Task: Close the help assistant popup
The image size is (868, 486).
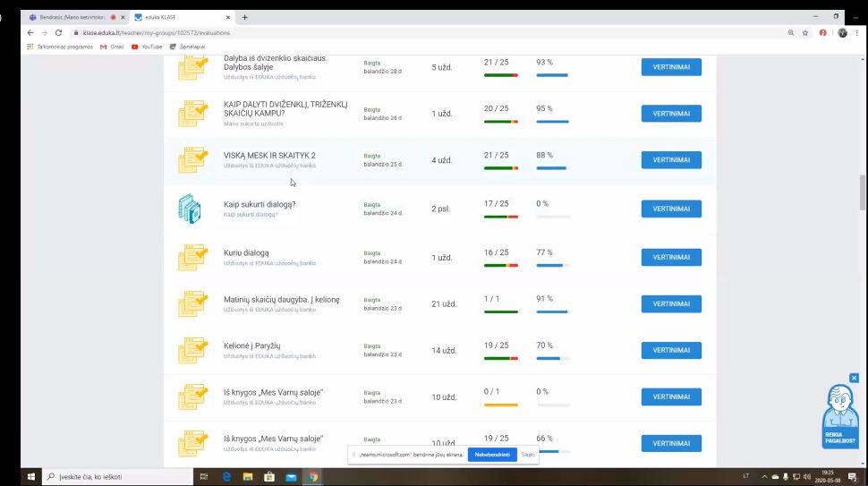Action: pos(854,378)
